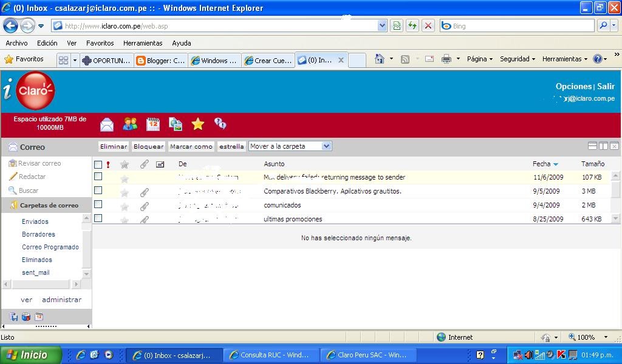Open the Herramientas menu

(x=143, y=43)
